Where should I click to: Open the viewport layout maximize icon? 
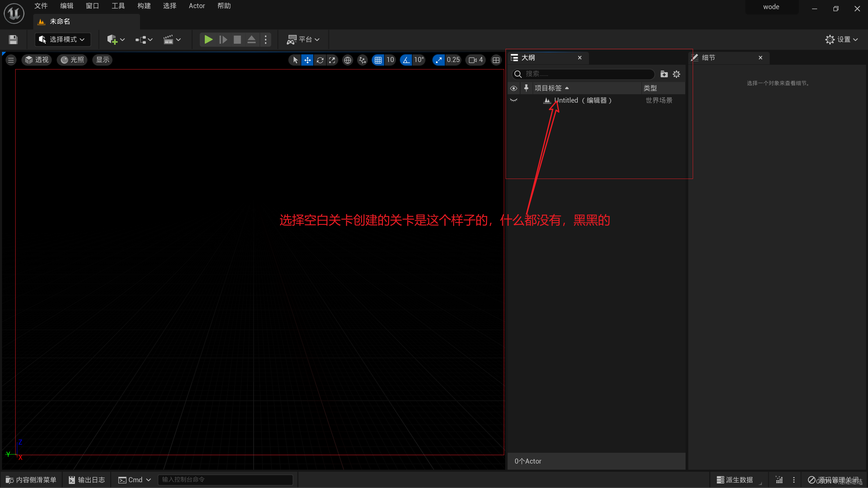496,60
